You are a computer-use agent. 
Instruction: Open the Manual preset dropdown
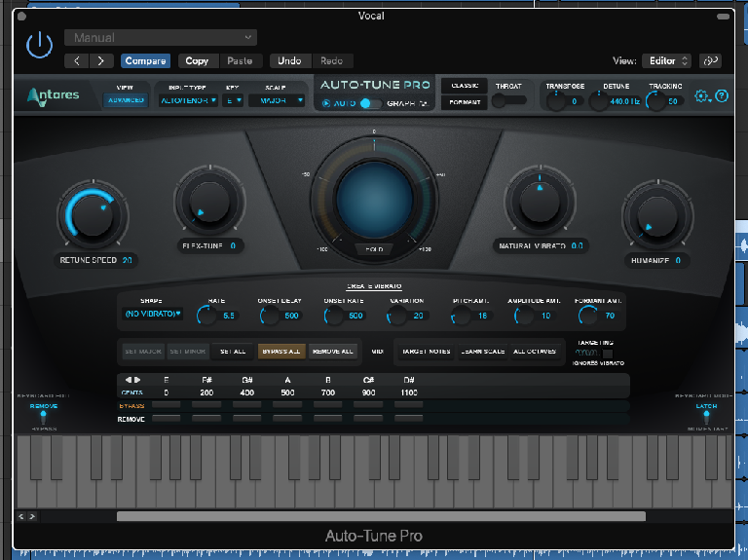tap(161, 38)
